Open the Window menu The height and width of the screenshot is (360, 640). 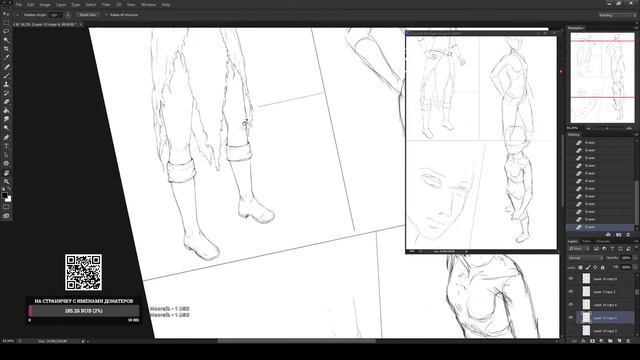pos(148,5)
